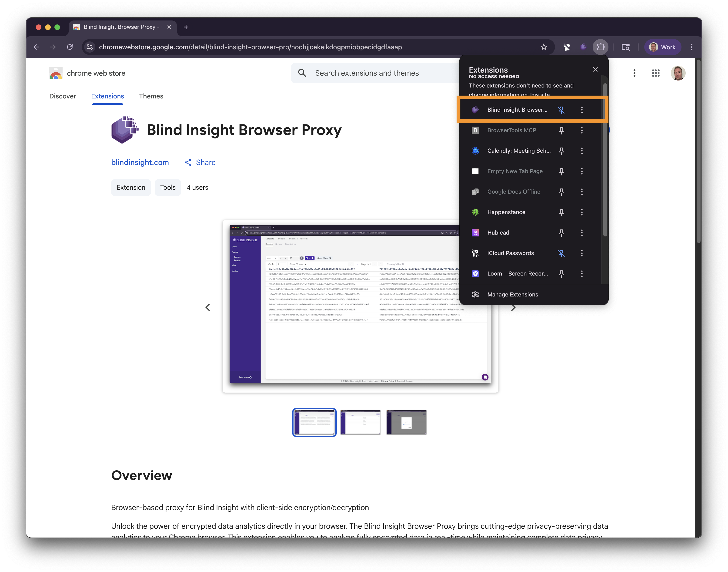Click the Google account avatar
Image resolution: width=728 pixels, height=572 pixels.
678,73
